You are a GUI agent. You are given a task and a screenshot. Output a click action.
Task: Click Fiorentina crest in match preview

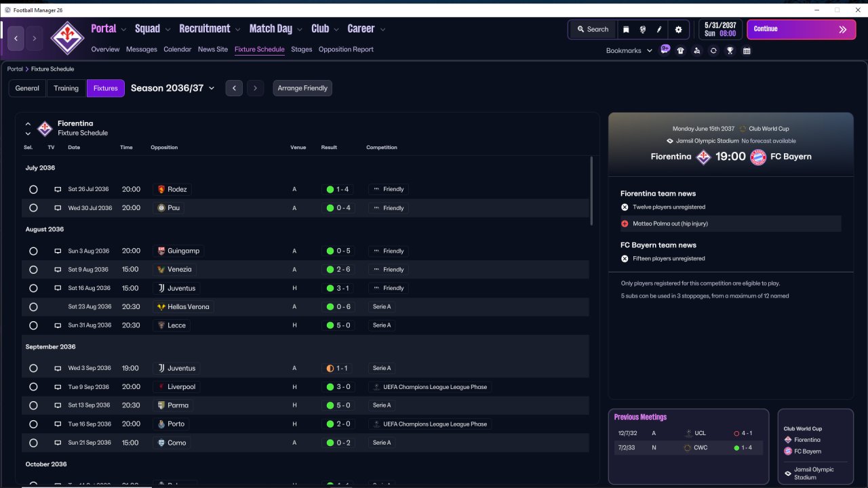pos(704,157)
